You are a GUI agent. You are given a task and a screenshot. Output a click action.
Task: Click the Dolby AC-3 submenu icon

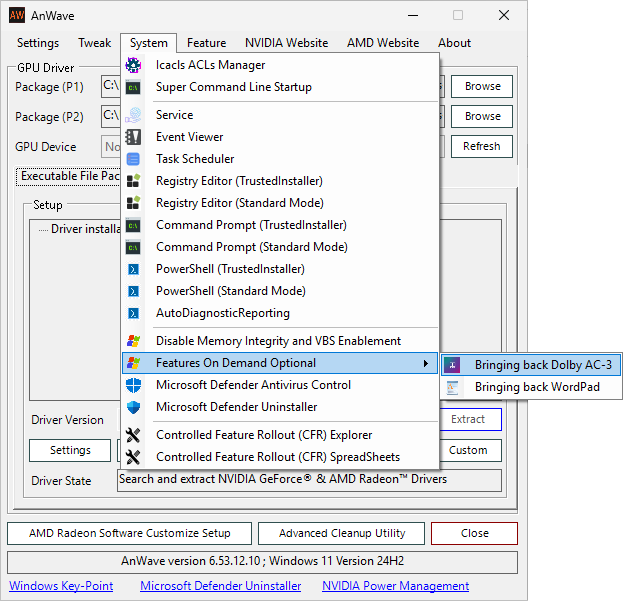452,365
